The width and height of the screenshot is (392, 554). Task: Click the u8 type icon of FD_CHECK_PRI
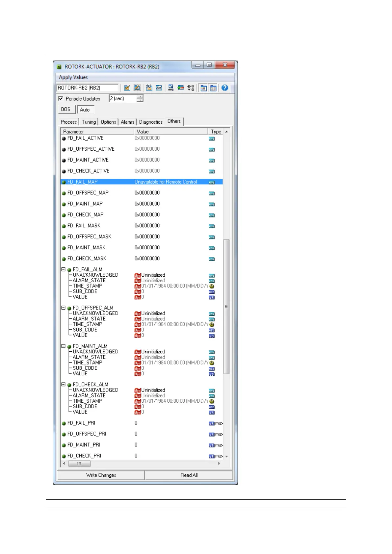click(x=212, y=457)
